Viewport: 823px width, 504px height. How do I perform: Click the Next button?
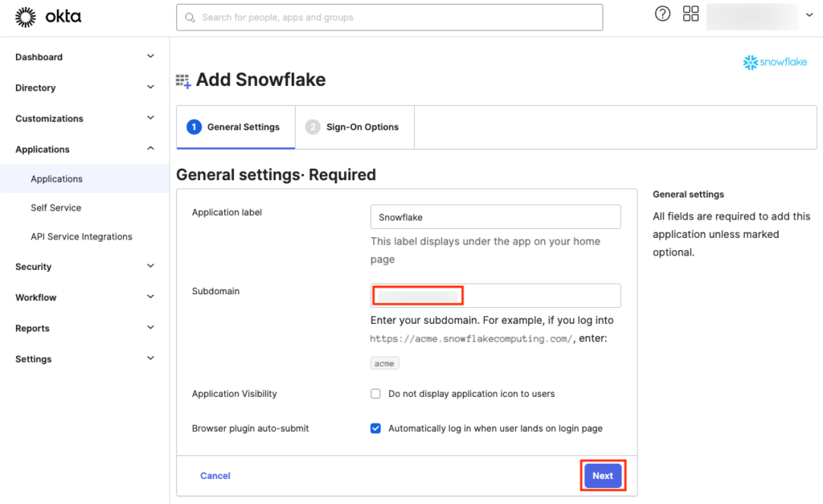point(603,475)
